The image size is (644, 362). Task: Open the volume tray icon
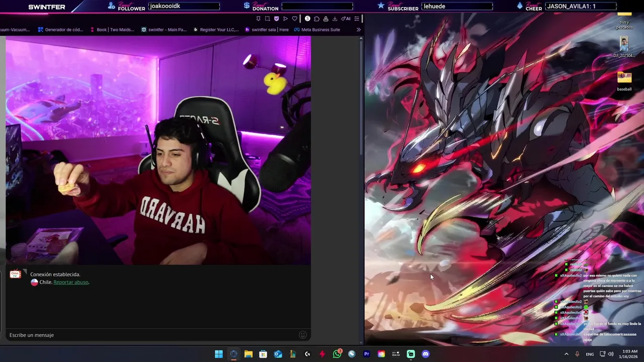pyautogui.click(x=611, y=354)
